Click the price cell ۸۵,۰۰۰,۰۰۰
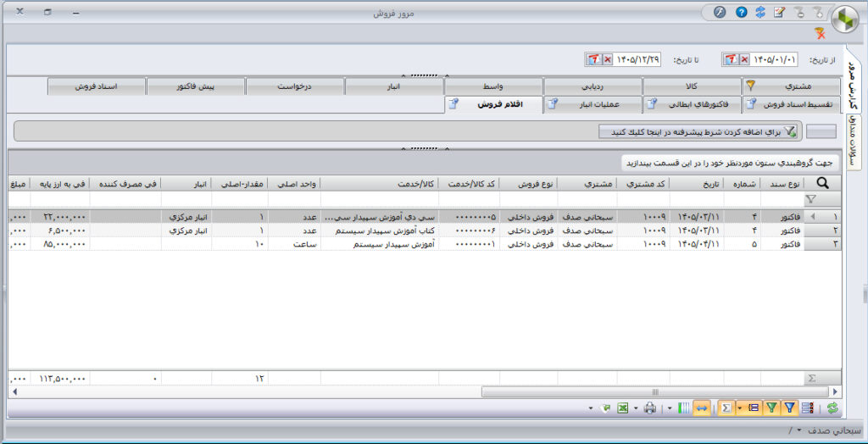This screenshot has width=868, height=444. click(x=60, y=244)
